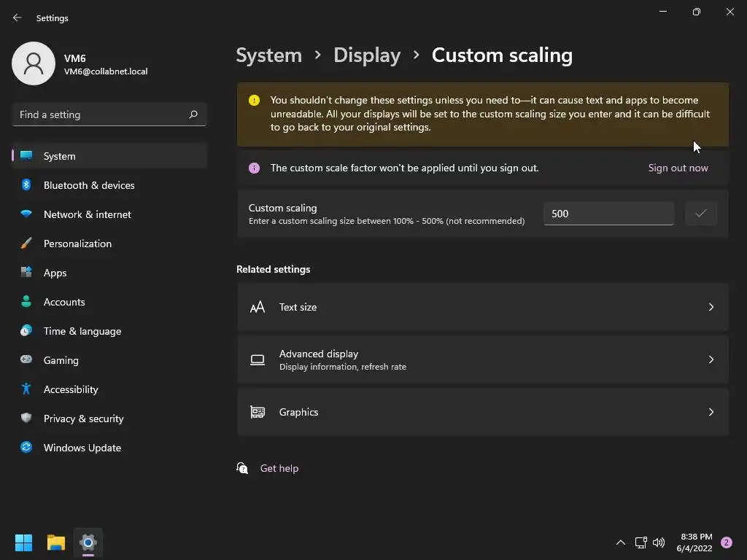The width and height of the screenshot is (747, 560).
Task: Show hidden icons in the system tray
Action: 621,542
